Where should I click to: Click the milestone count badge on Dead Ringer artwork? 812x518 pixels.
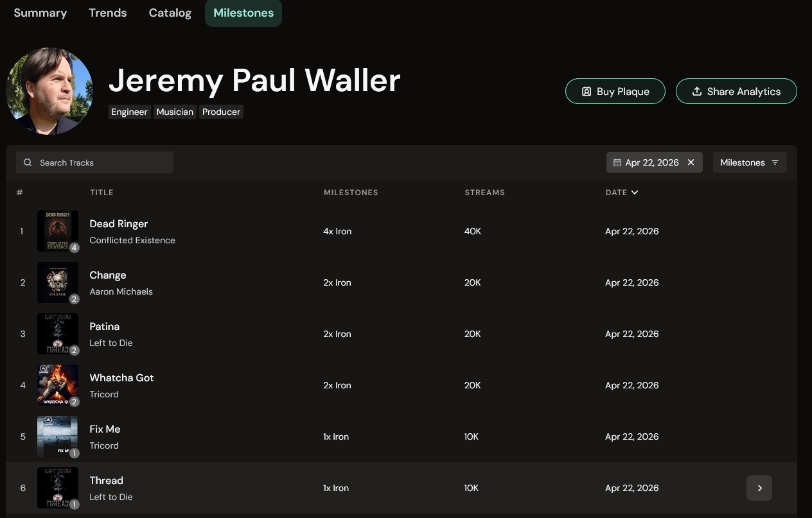click(74, 247)
